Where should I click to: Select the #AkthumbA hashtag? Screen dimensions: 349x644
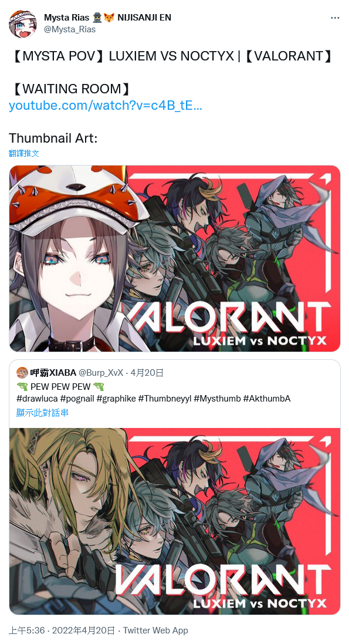pos(267,399)
